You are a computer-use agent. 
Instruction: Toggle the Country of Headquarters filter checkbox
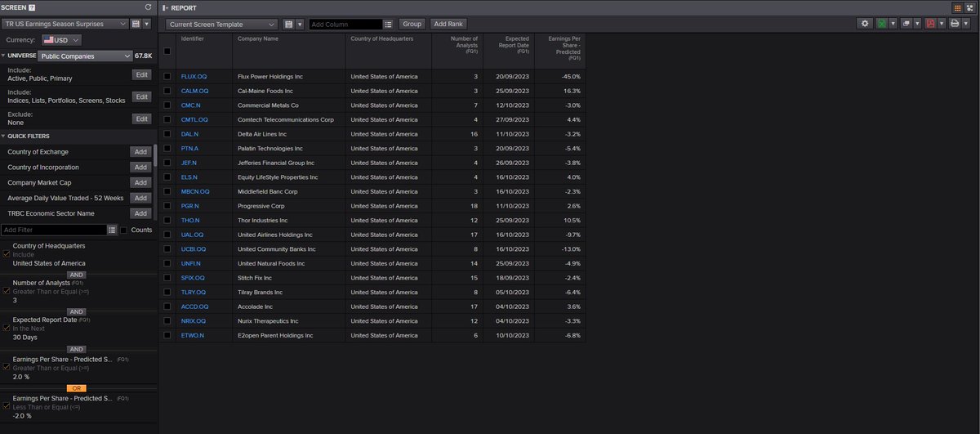pos(7,254)
